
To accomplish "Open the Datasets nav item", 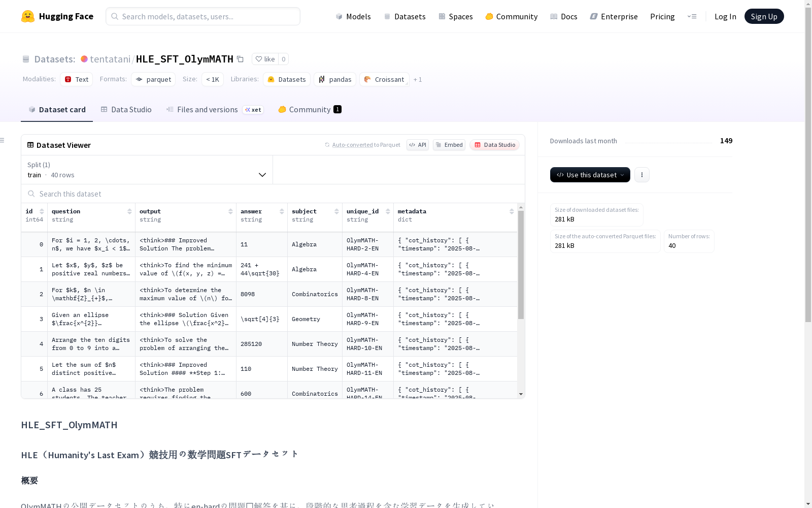I will point(404,16).
